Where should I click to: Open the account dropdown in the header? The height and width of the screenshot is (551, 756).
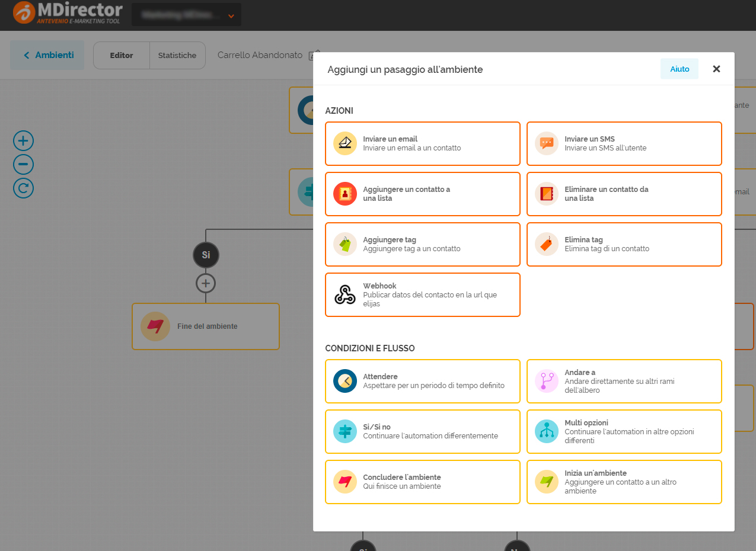[186, 15]
